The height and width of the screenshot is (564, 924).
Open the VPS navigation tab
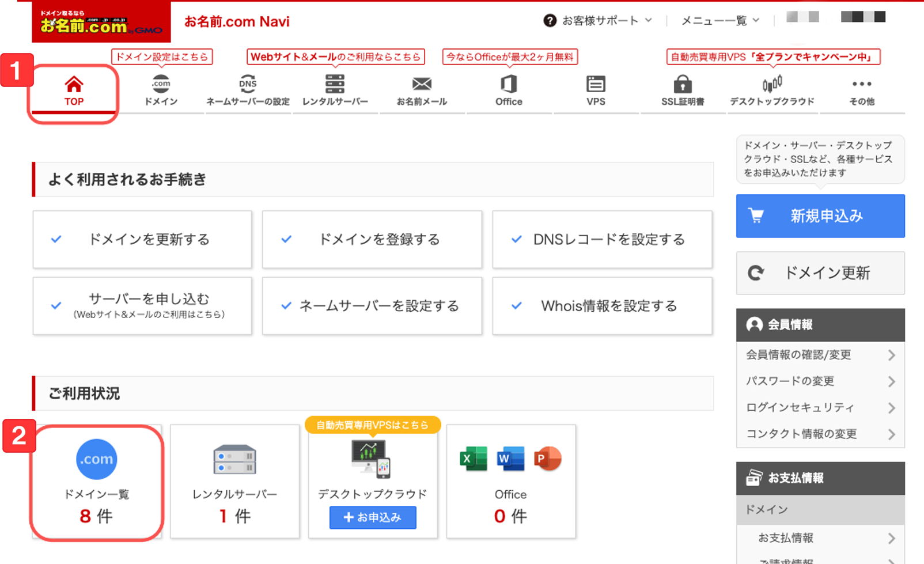[x=596, y=91]
